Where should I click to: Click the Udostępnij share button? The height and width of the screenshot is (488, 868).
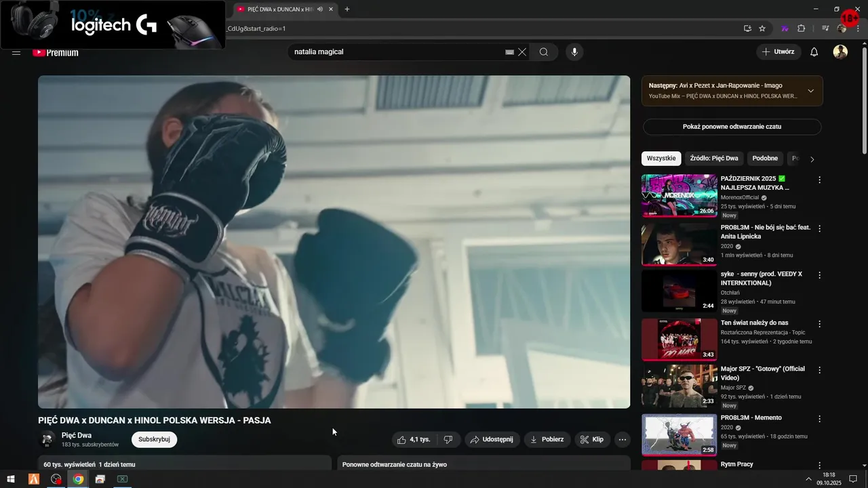(492, 439)
